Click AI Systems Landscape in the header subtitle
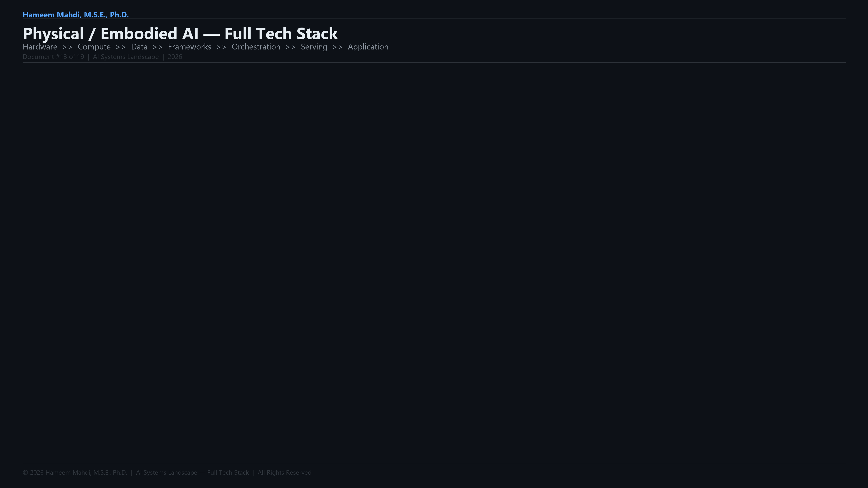The width and height of the screenshot is (868, 488). click(126, 57)
